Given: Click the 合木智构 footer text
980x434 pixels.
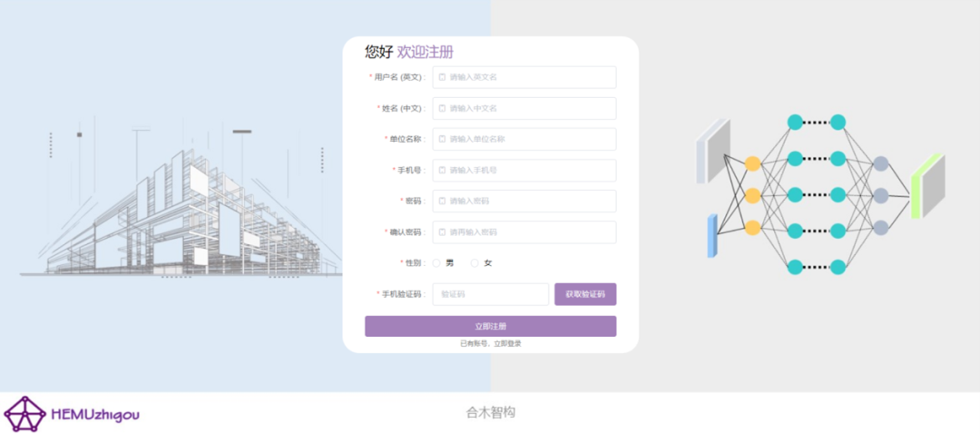Looking at the screenshot, I should 491,412.
